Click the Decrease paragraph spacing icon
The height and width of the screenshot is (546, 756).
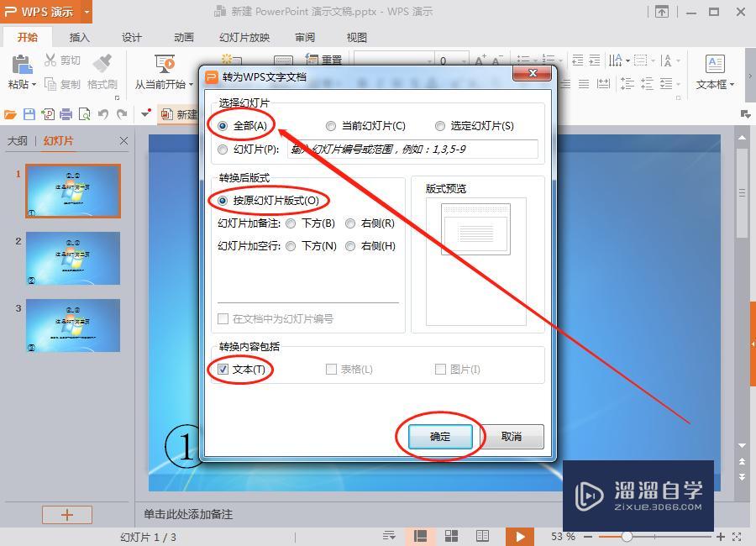click(x=647, y=84)
